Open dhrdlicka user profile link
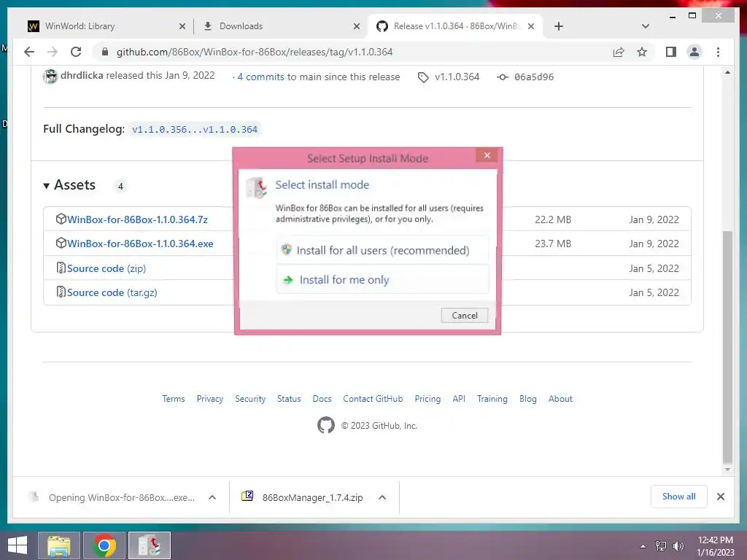This screenshot has width=747, height=560. coord(82,76)
